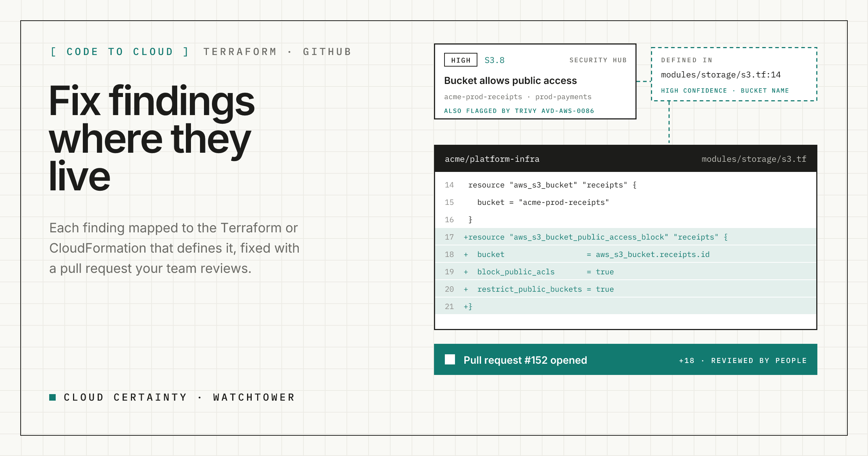Select added line 20 restrict_public_buckets

(x=626, y=289)
